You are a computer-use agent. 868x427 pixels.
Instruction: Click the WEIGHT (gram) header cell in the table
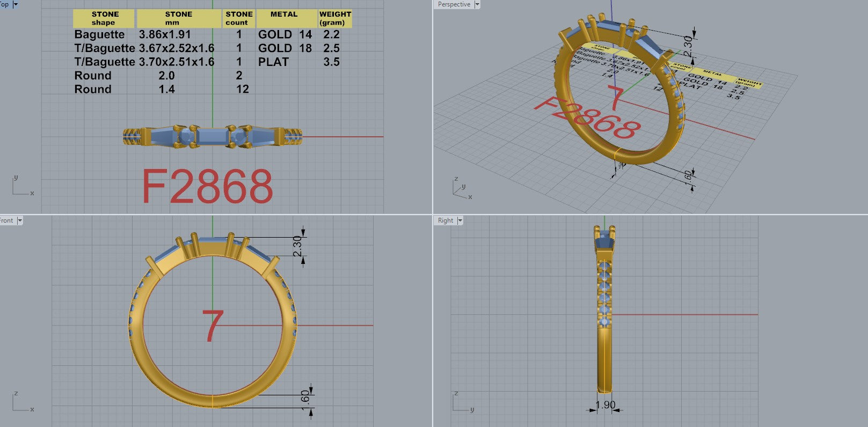coord(335,18)
